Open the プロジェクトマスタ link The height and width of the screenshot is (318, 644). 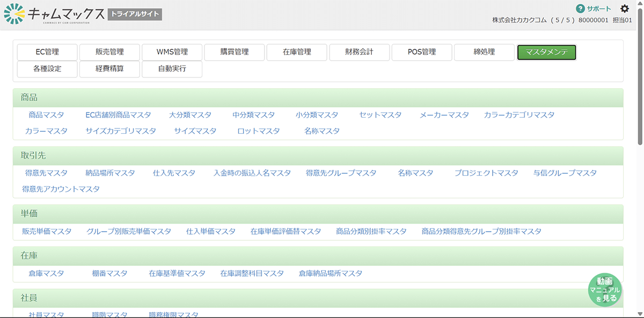coord(486,173)
